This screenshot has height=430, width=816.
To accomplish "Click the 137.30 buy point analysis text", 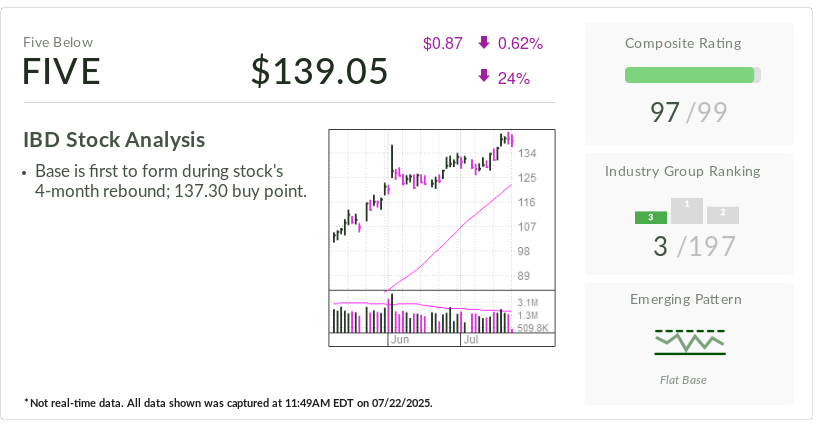I will tap(170, 190).
